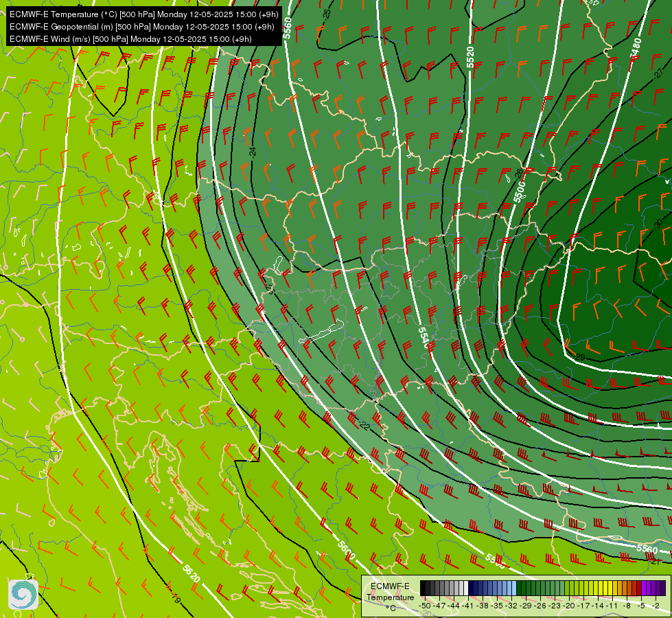Select the ECMWF-E Temperature 500 hPa title line

click(144, 14)
